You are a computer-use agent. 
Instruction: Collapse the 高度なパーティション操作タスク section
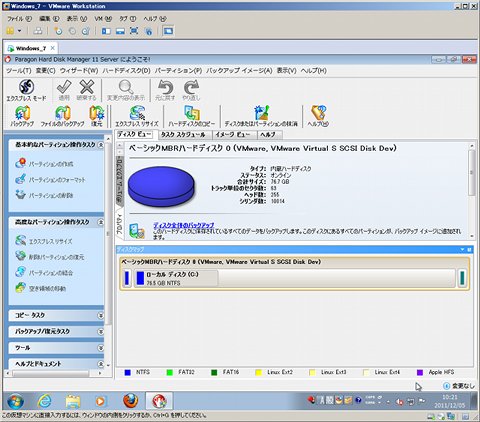[100, 222]
